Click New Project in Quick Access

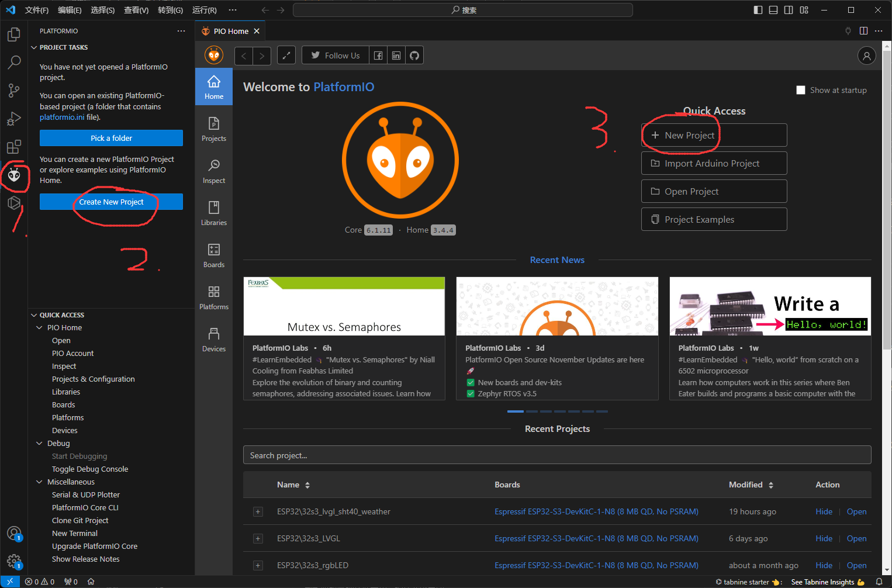pyautogui.click(x=714, y=135)
